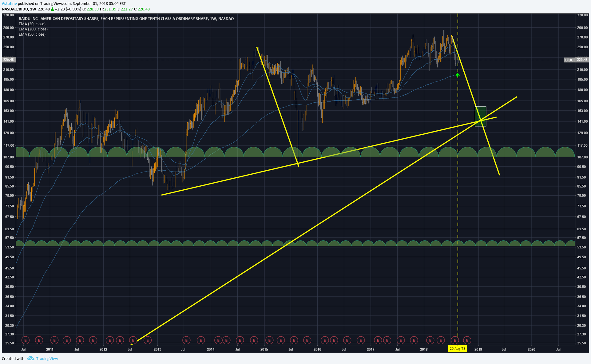Viewport: 591px width, 364px height.
Task: Click the BIDU price tag on the right axis
Action: pyautogui.click(x=569, y=60)
